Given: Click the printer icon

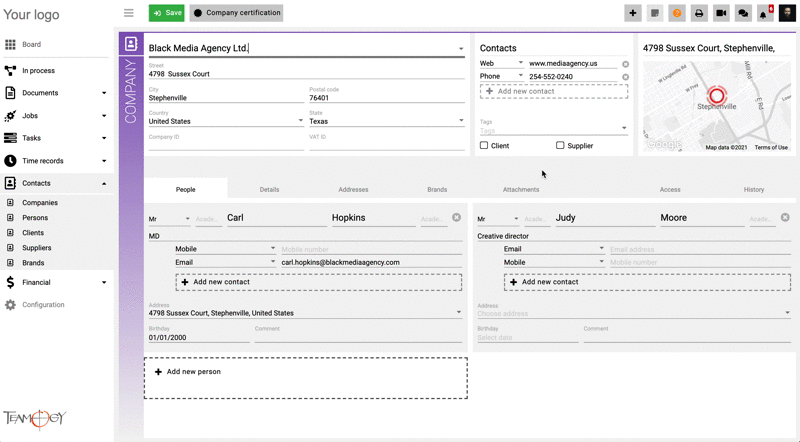Looking at the screenshot, I should coord(699,13).
